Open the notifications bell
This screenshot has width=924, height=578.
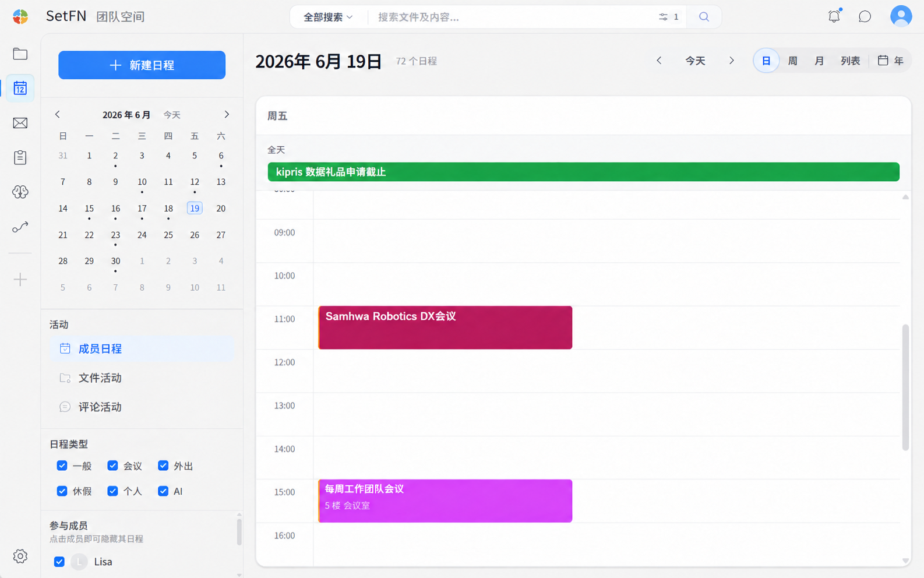tap(834, 16)
